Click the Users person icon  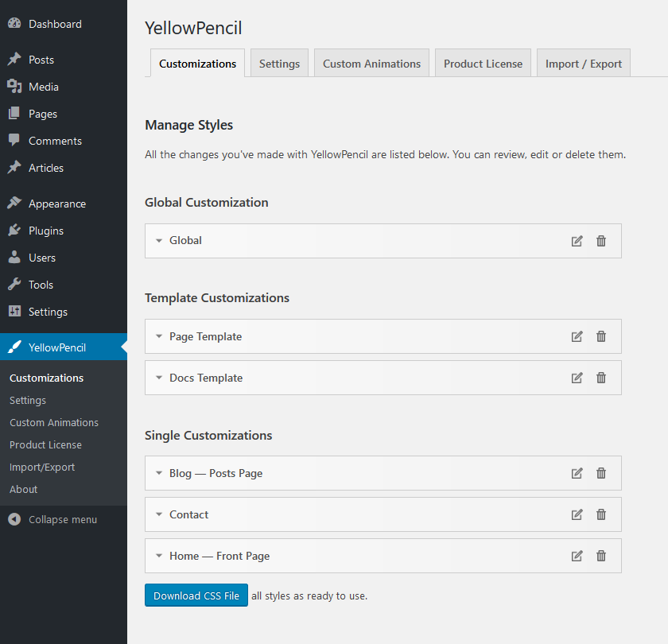pos(14,258)
